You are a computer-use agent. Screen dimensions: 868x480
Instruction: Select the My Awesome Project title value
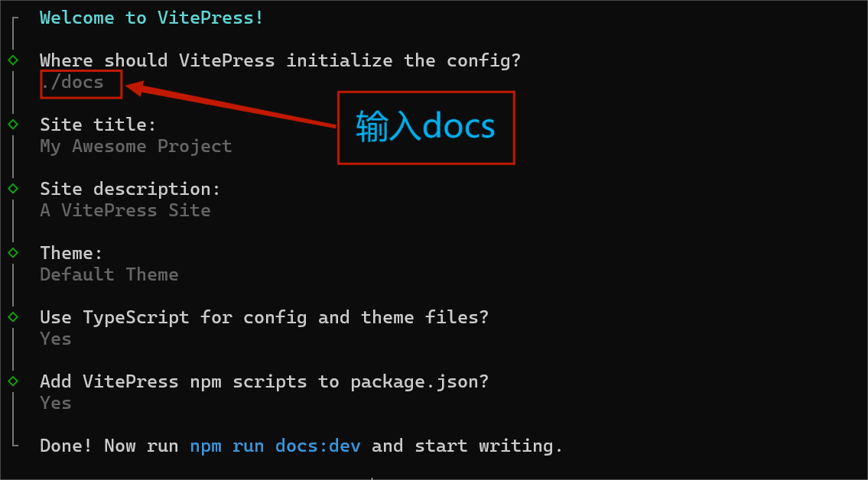click(x=135, y=146)
